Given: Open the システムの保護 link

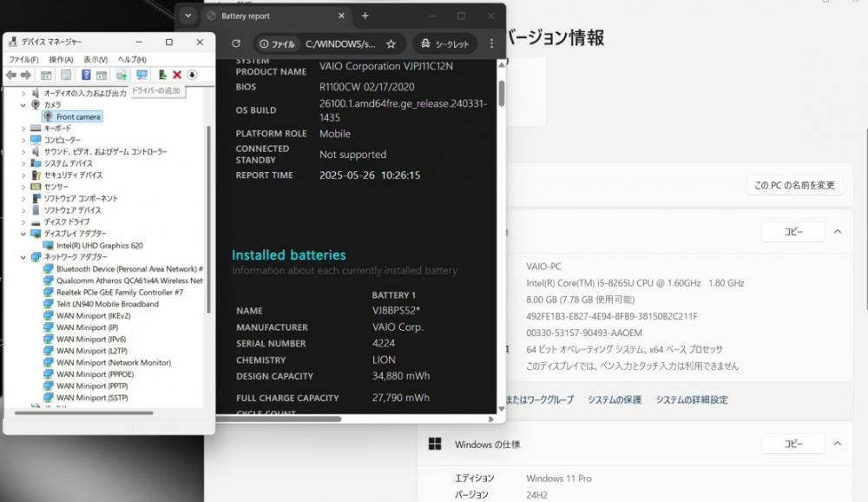Looking at the screenshot, I should point(615,400).
